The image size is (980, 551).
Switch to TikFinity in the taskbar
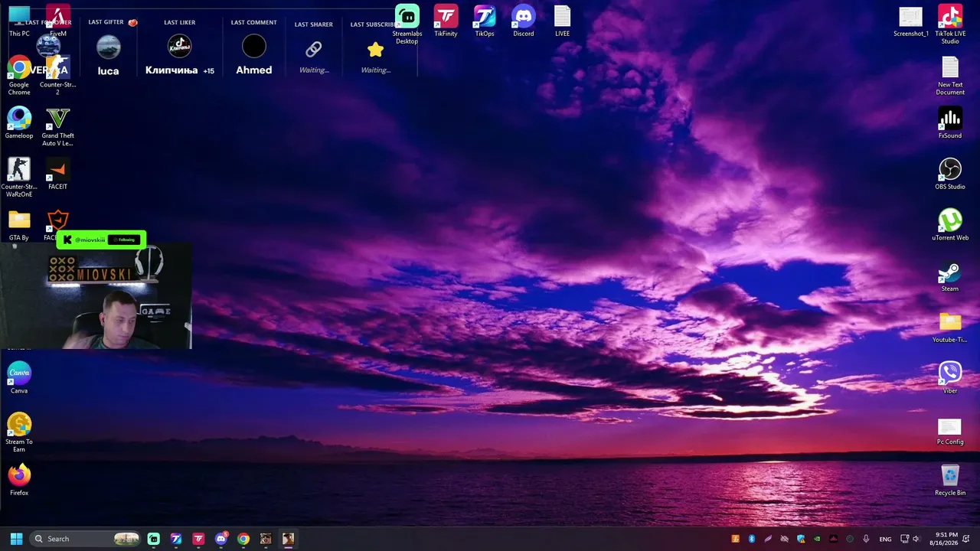198,539
